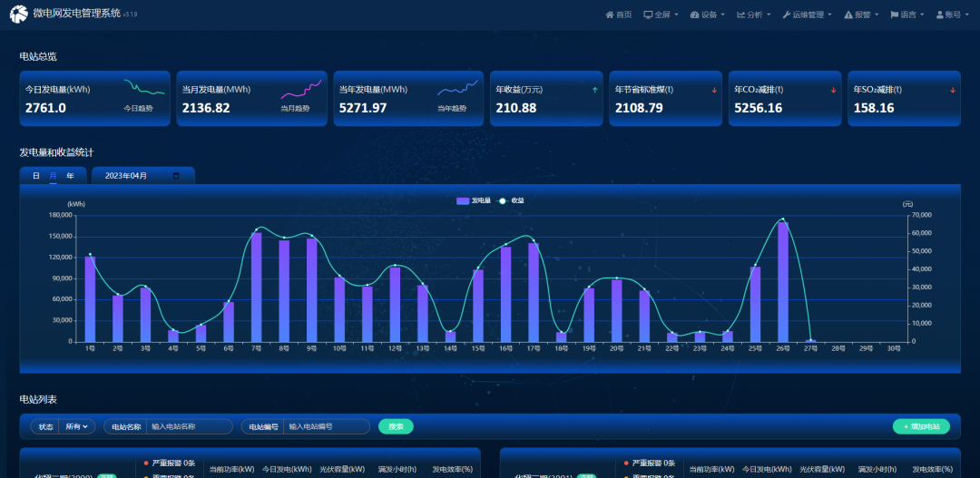Image resolution: width=980 pixels, height=478 pixels.
Task: Open the 状态 所有 status dropdown
Action: tap(78, 426)
